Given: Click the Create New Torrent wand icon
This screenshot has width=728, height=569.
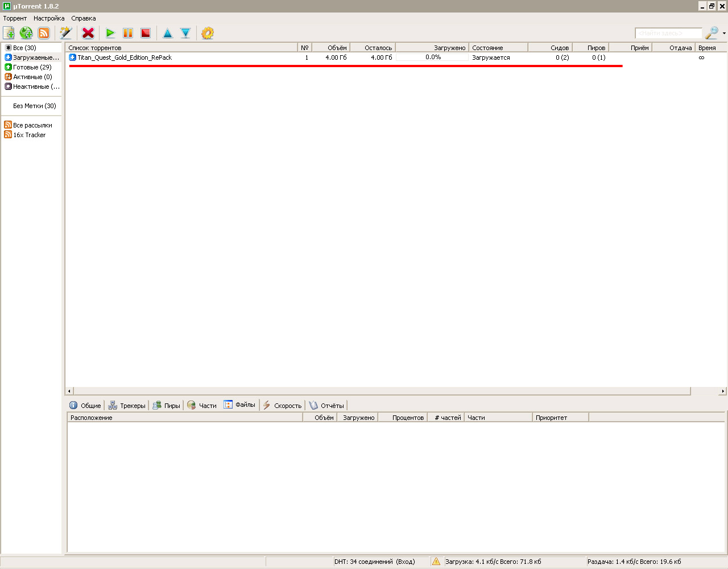Looking at the screenshot, I should [66, 33].
